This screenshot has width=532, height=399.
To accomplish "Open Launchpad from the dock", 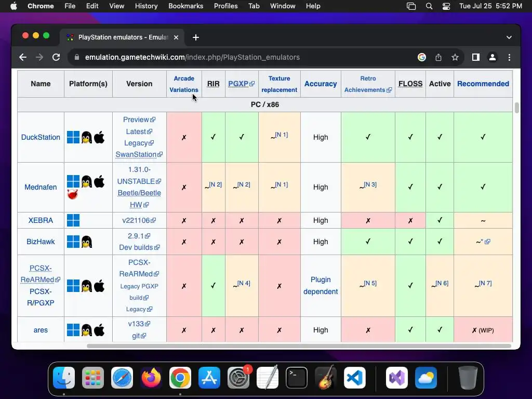I will coord(93,378).
